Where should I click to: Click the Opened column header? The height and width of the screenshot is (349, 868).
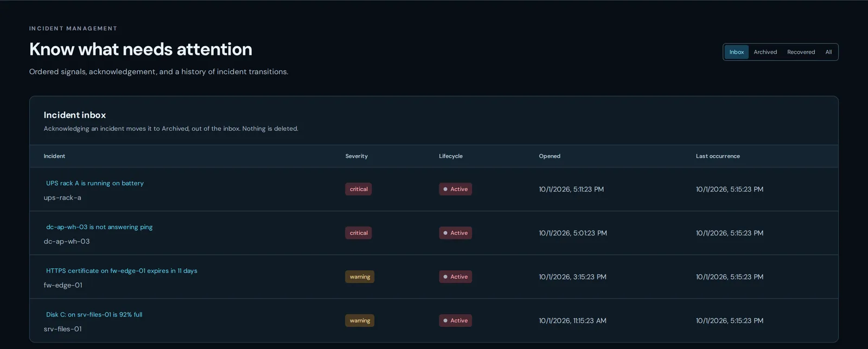(550, 156)
